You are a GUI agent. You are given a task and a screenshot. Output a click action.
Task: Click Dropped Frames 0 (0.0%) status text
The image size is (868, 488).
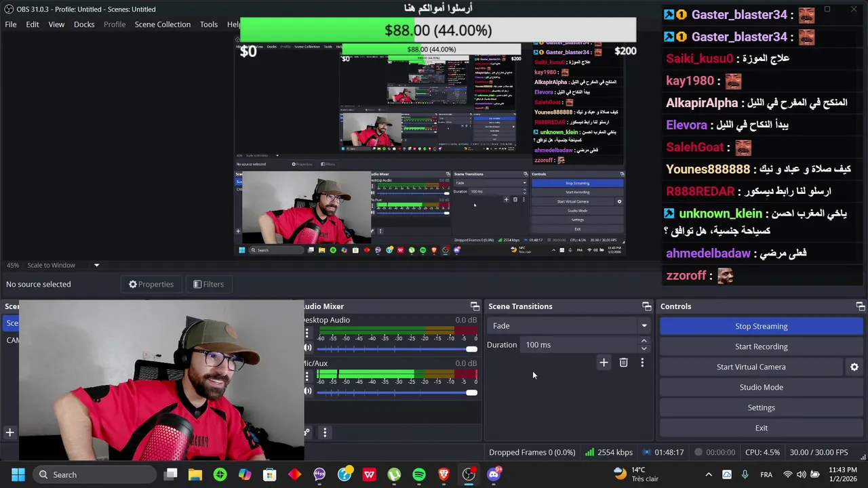click(532, 452)
